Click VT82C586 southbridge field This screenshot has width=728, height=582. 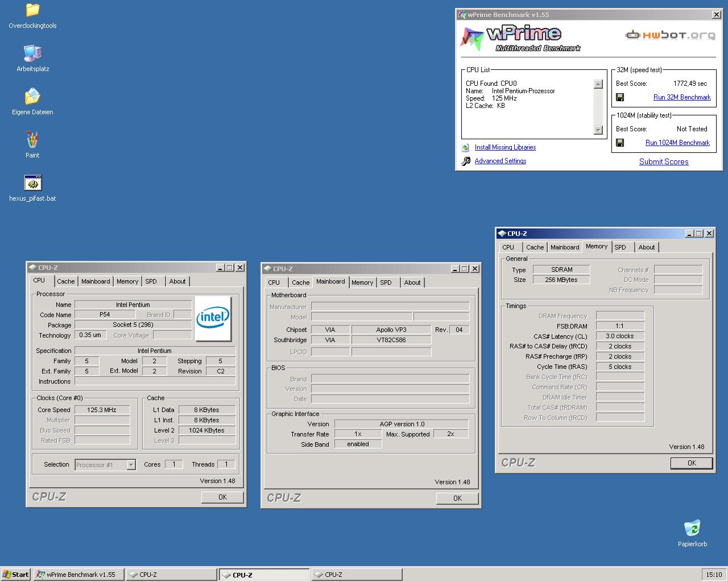tap(391, 340)
